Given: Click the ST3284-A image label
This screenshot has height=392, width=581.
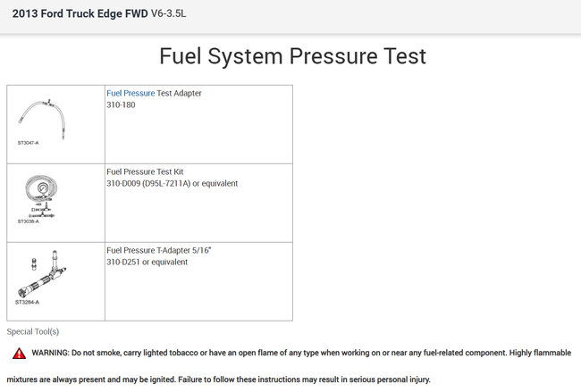Looking at the screenshot, I should point(28,302).
